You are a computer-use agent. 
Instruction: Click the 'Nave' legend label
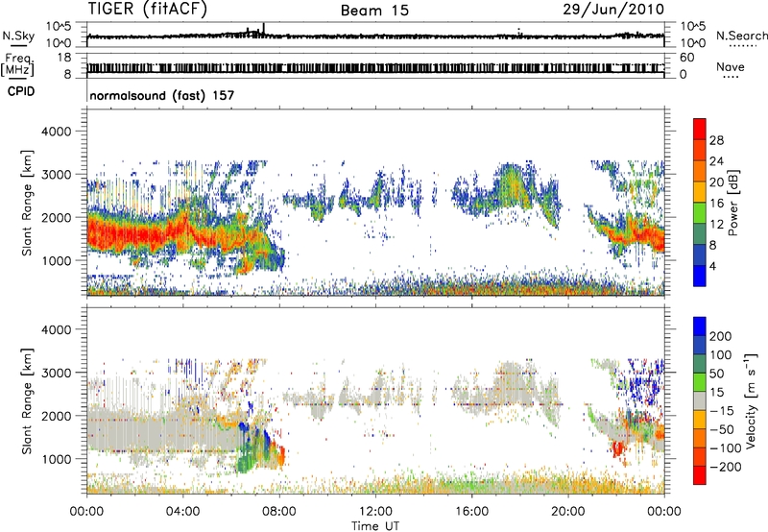point(731,66)
